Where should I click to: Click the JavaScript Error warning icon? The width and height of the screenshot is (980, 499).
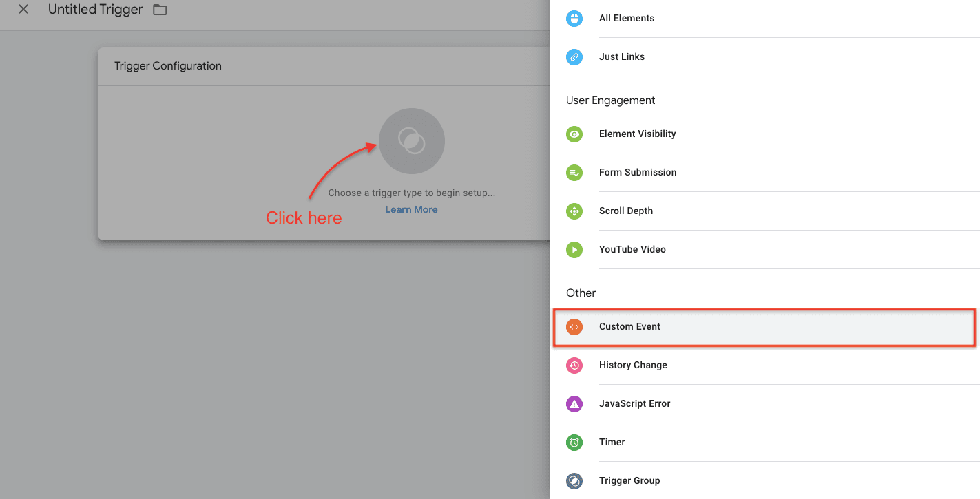574,404
